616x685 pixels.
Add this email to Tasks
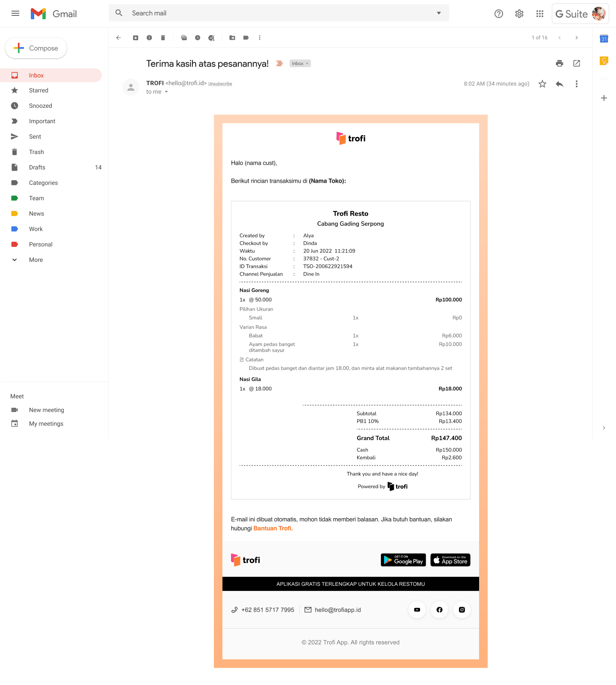point(211,38)
